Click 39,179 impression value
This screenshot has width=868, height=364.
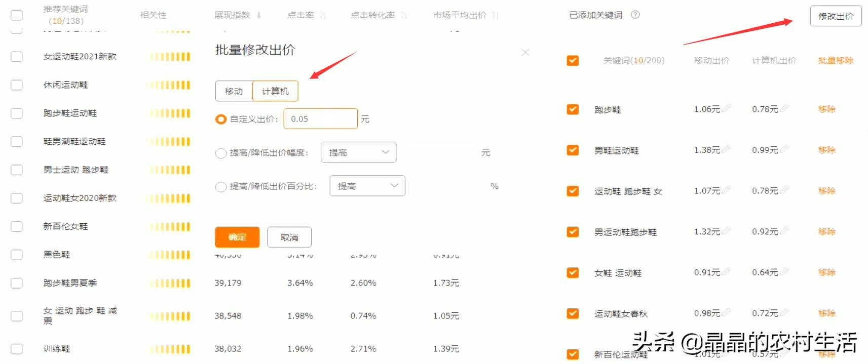(x=228, y=283)
